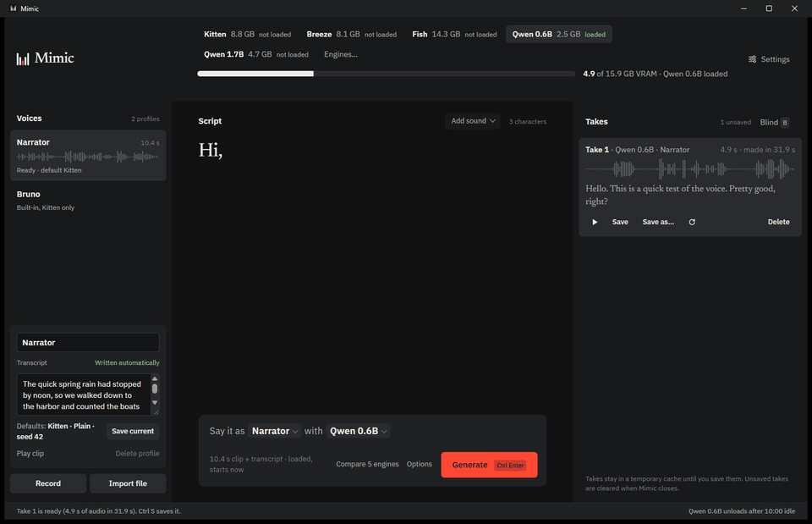Image resolution: width=812 pixels, height=524 pixels.
Task: Select the loaded Qwen 0.6B engine chip
Action: [559, 34]
